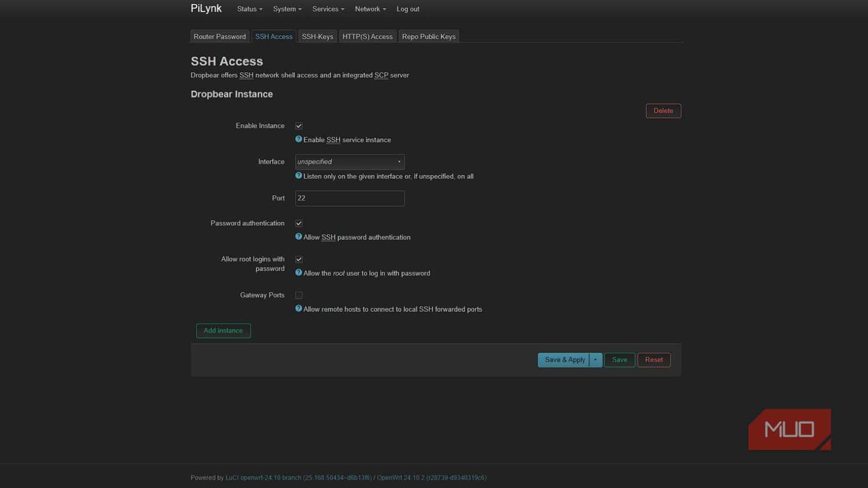Viewport: 868px width, 488px height.
Task: Open the OpenWrt 24.10.2 footer link
Action: pyautogui.click(x=432, y=478)
